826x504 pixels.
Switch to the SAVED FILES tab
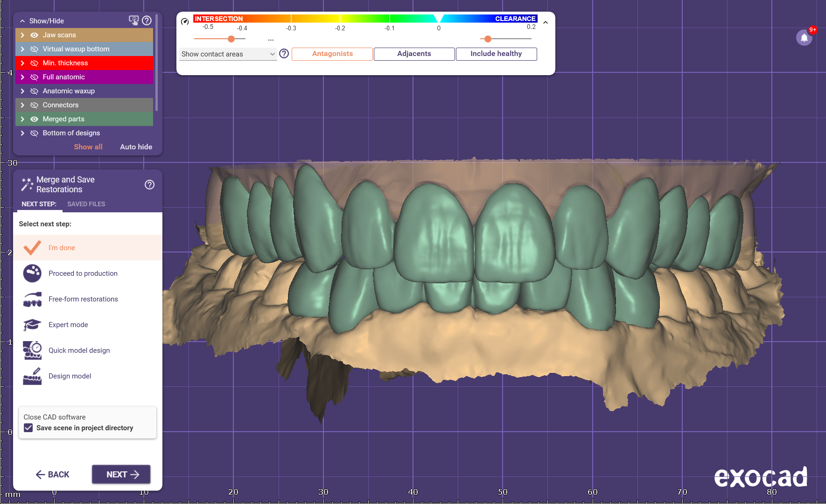(x=86, y=204)
